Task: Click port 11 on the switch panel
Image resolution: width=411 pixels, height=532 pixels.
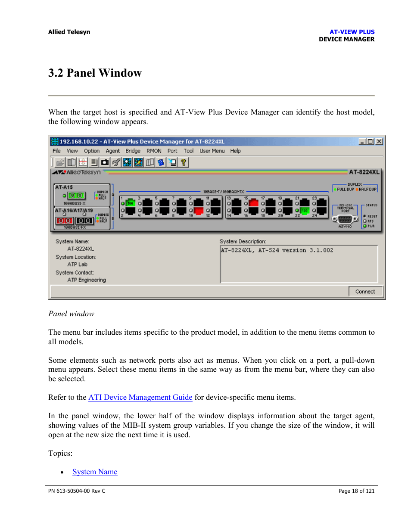Action: click(216, 203)
